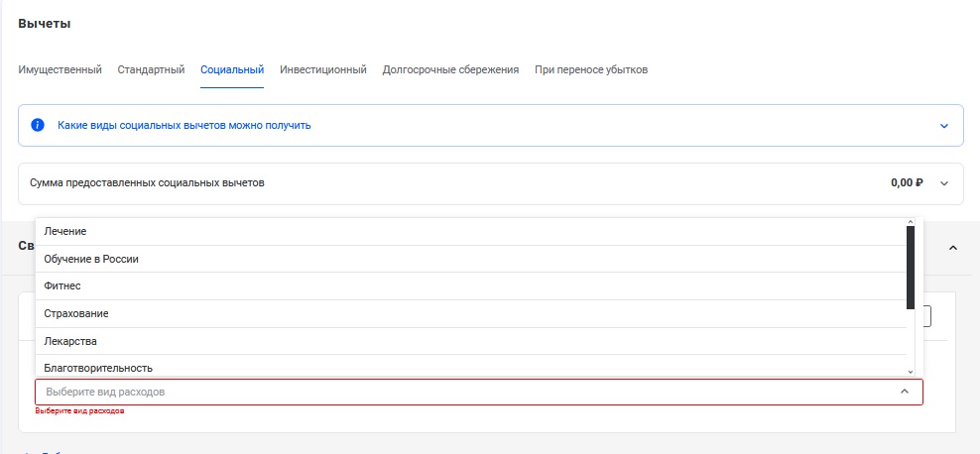Switch to the Имущественный tab
980x454 pixels.
(x=60, y=70)
